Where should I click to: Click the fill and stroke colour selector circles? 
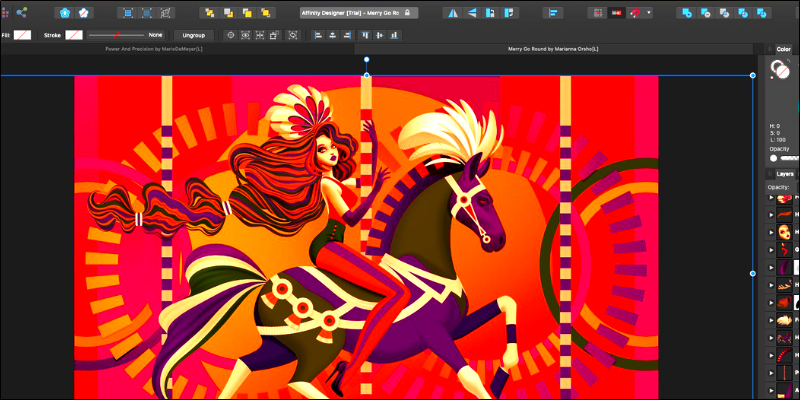(x=780, y=69)
